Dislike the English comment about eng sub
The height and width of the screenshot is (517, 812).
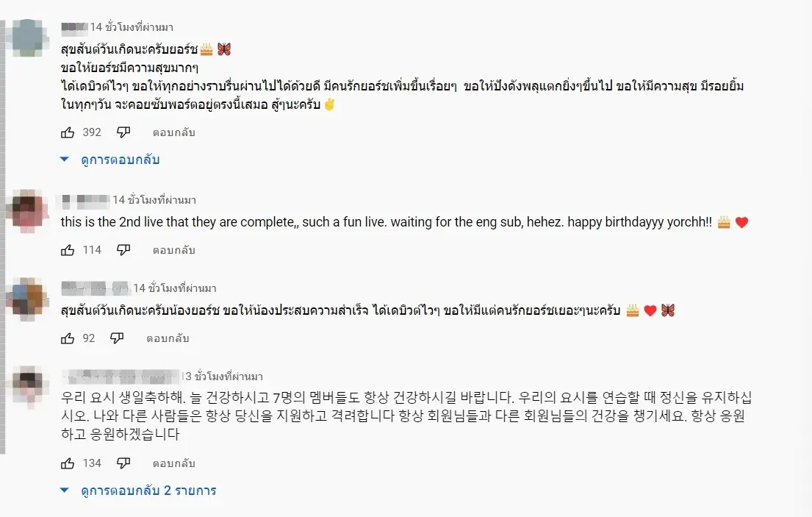(123, 250)
